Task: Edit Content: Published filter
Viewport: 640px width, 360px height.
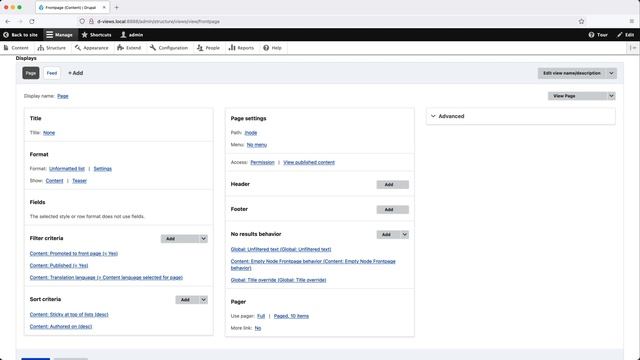Action: [59, 266]
